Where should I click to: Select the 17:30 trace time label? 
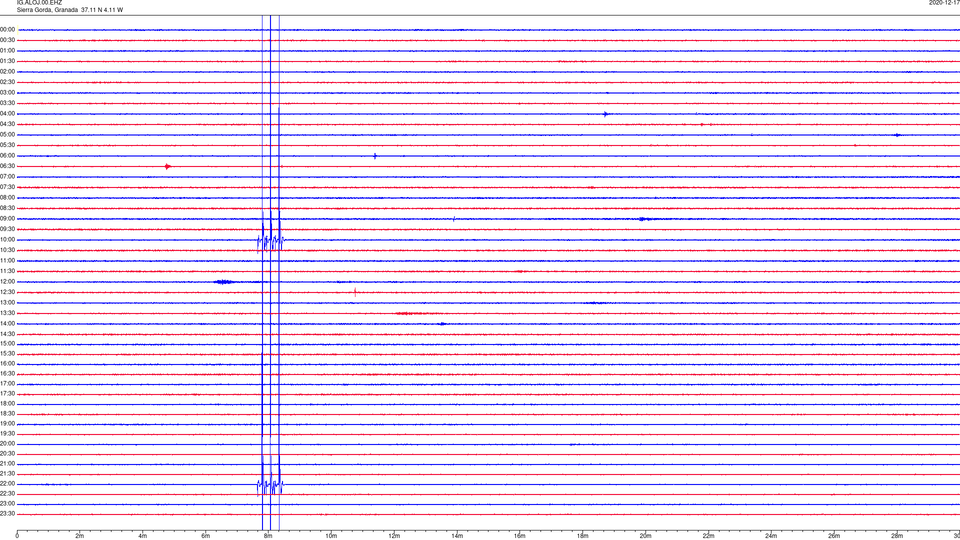(x=7, y=394)
